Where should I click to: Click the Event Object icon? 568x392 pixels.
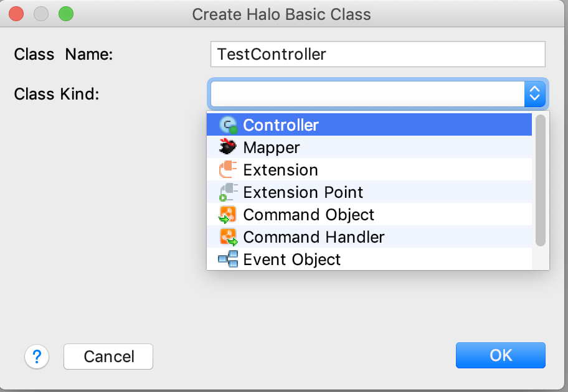tap(228, 259)
